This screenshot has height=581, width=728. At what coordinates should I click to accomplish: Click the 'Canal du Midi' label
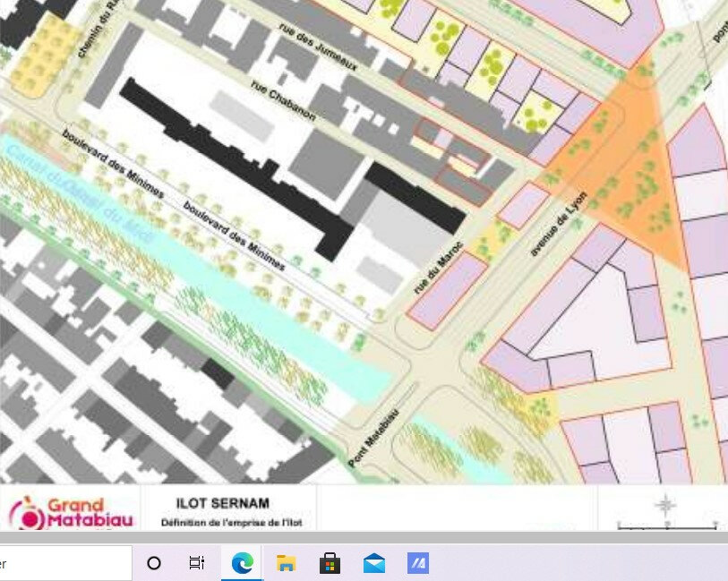[80, 192]
